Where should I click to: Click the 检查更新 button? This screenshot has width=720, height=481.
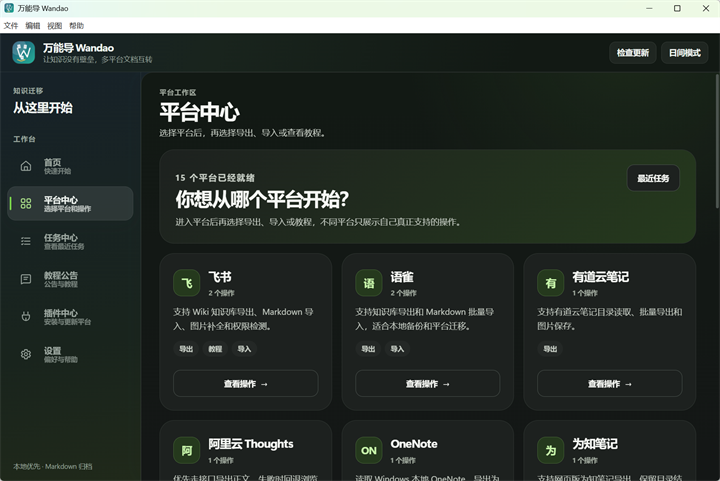click(633, 53)
